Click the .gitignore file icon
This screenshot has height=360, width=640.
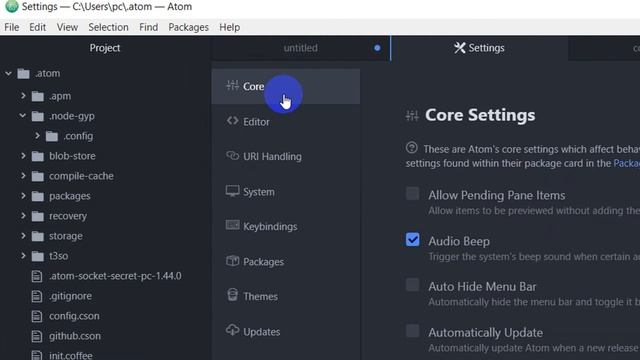(x=37, y=296)
